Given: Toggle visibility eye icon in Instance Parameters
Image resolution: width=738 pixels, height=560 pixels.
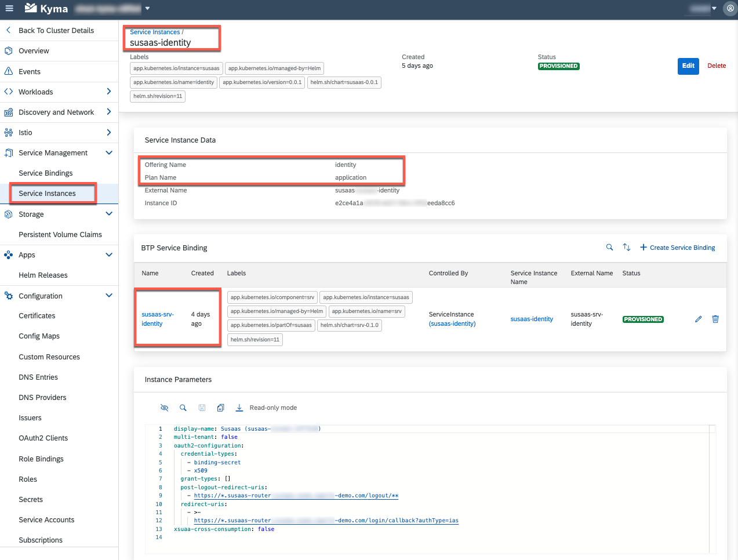Looking at the screenshot, I should (x=164, y=408).
